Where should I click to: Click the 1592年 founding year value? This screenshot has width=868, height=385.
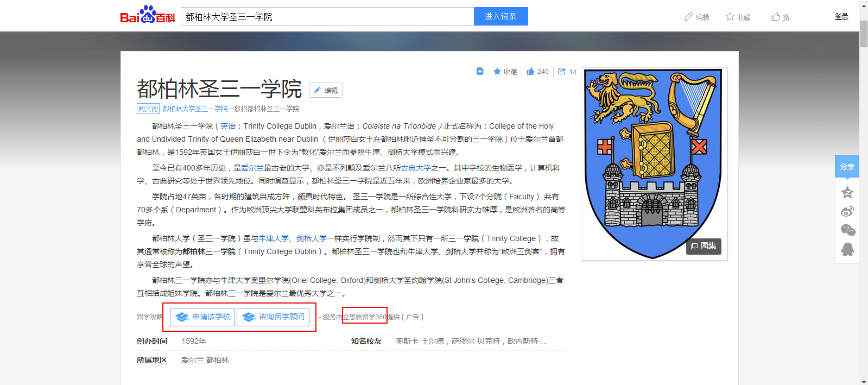(194, 341)
